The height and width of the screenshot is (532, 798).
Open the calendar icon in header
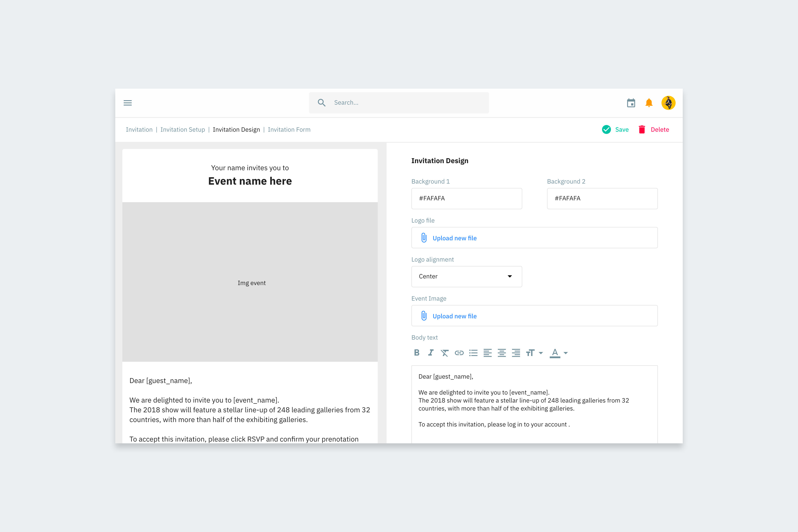[x=631, y=103]
